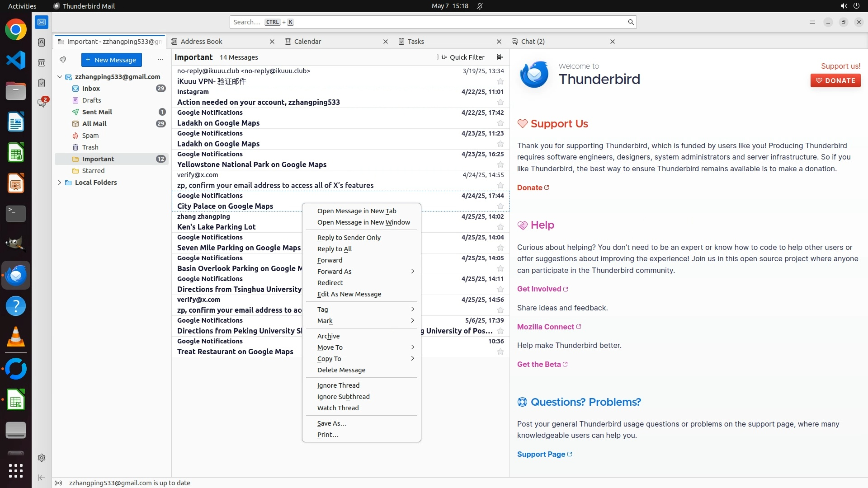
Task: Switch to the Calendar tab
Action: click(307, 42)
